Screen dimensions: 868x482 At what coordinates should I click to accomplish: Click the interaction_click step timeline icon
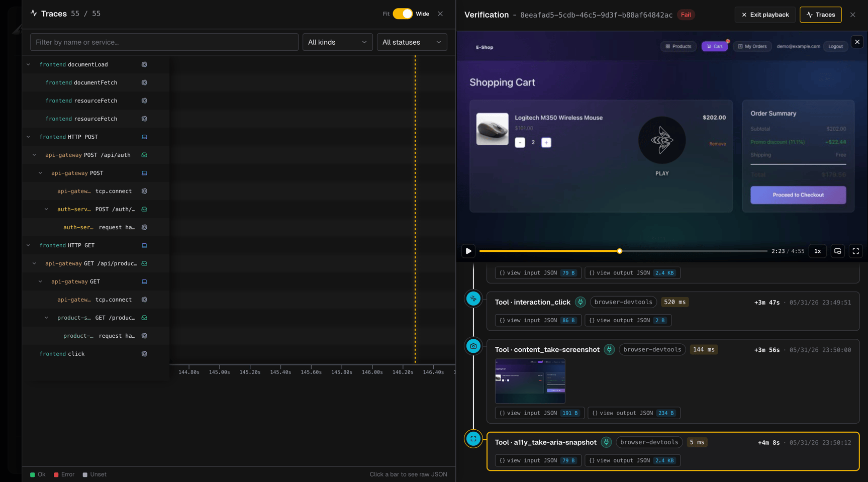click(473, 299)
